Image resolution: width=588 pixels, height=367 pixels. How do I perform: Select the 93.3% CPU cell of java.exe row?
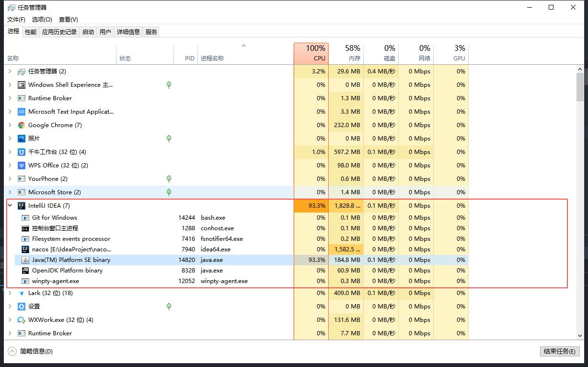[311, 260]
